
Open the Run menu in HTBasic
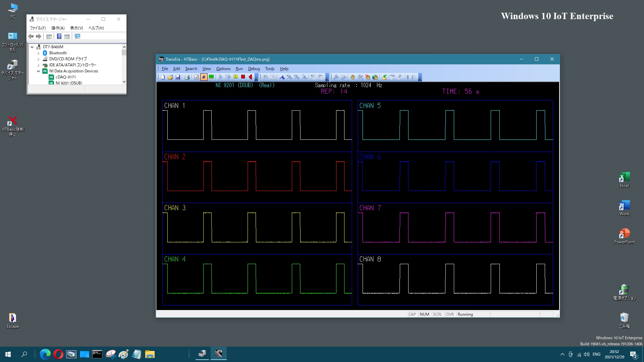tap(239, 69)
